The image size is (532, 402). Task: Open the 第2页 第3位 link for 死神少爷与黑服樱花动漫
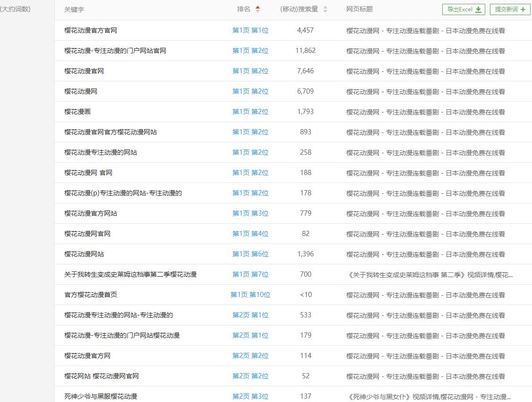(250, 396)
